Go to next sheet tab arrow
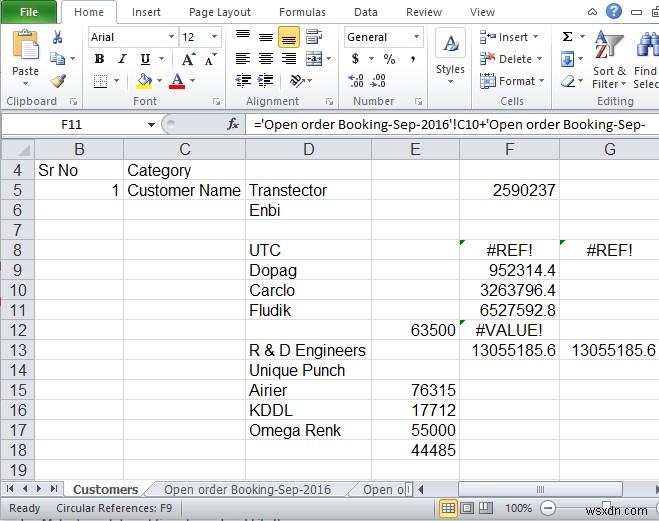Viewport: 659px width, 521px height. point(40,489)
